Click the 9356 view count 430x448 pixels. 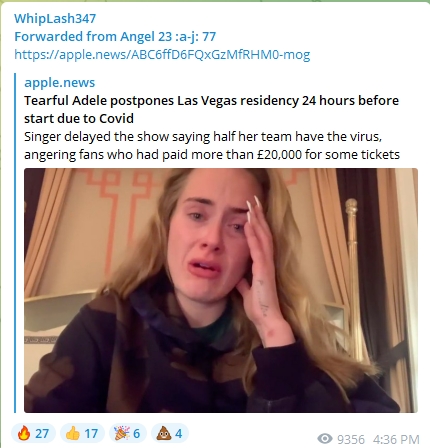(351, 439)
